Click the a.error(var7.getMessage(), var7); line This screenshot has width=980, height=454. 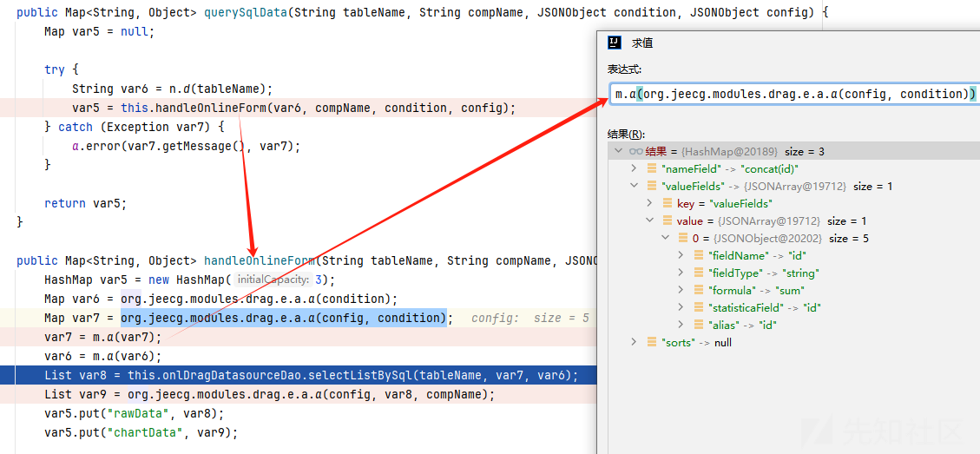click(x=187, y=147)
